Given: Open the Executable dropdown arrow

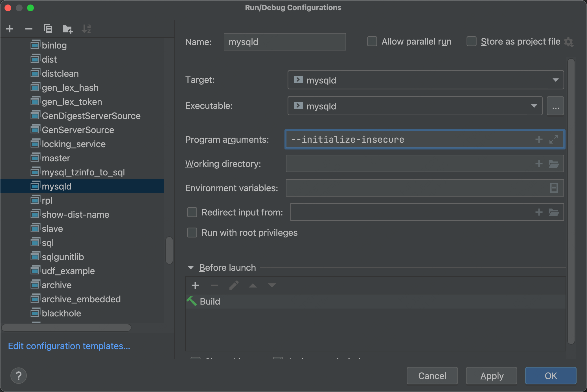Looking at the screenshot, I should pyautogui.click(x=534, y=106).
